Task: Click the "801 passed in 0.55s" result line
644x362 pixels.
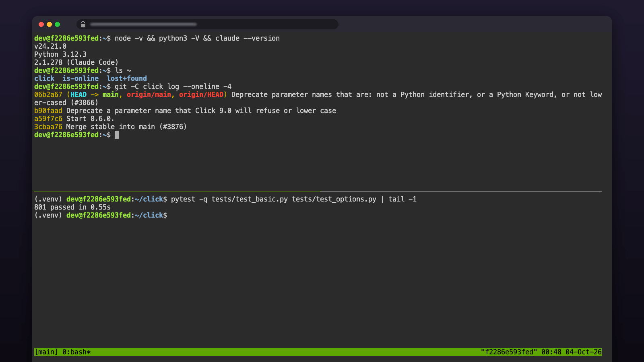Action: point(72,207)
